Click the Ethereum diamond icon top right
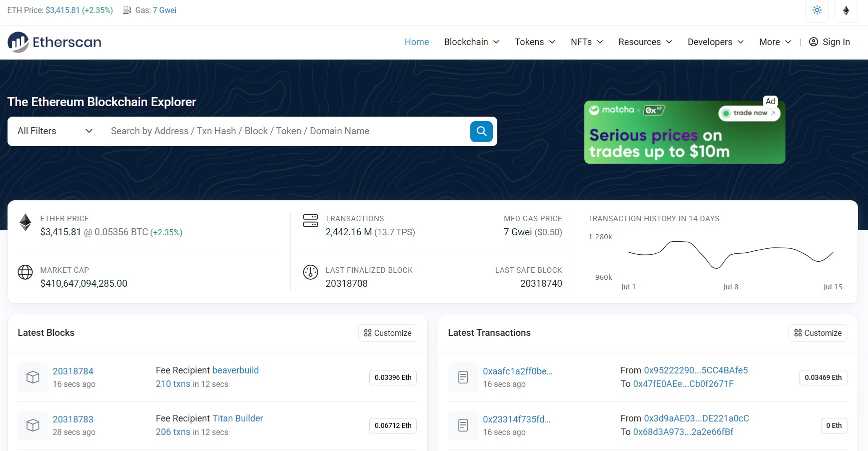This screenshot has width=868, height=451. click(845, 10)
